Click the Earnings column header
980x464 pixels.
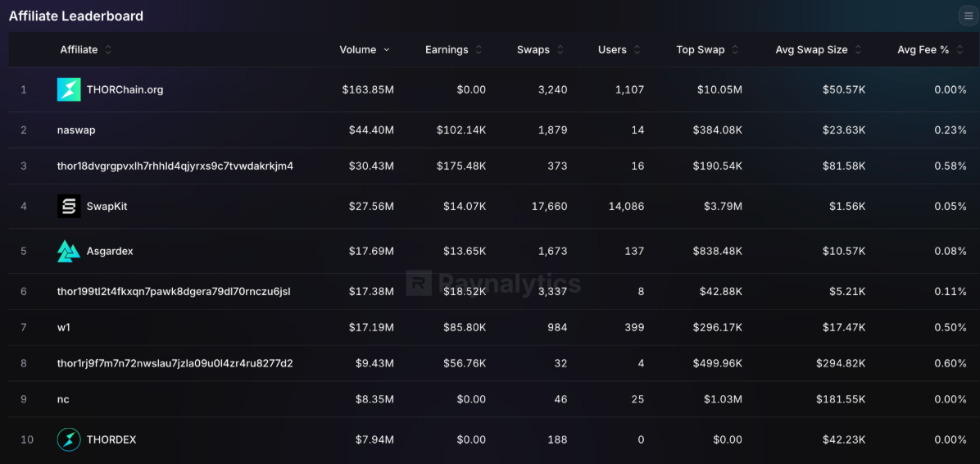(x=447, y=50)
